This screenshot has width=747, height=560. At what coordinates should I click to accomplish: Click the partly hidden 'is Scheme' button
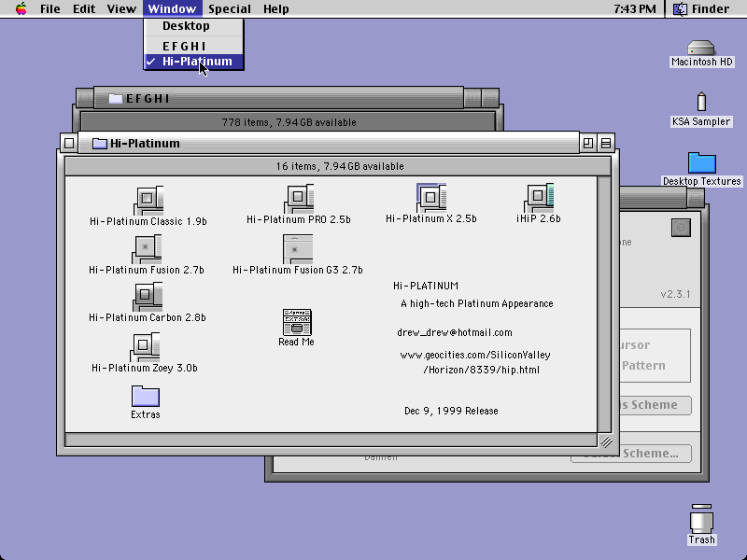(x=655, y=405)
